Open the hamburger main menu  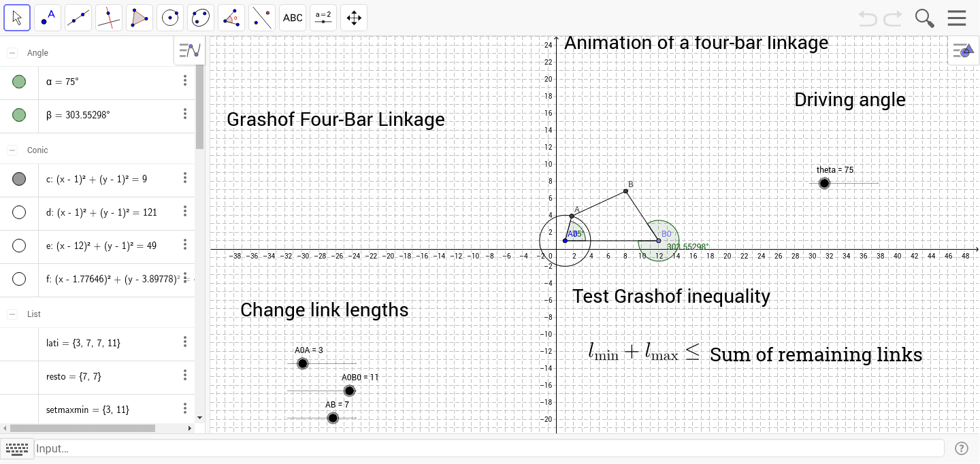(957, 18)
